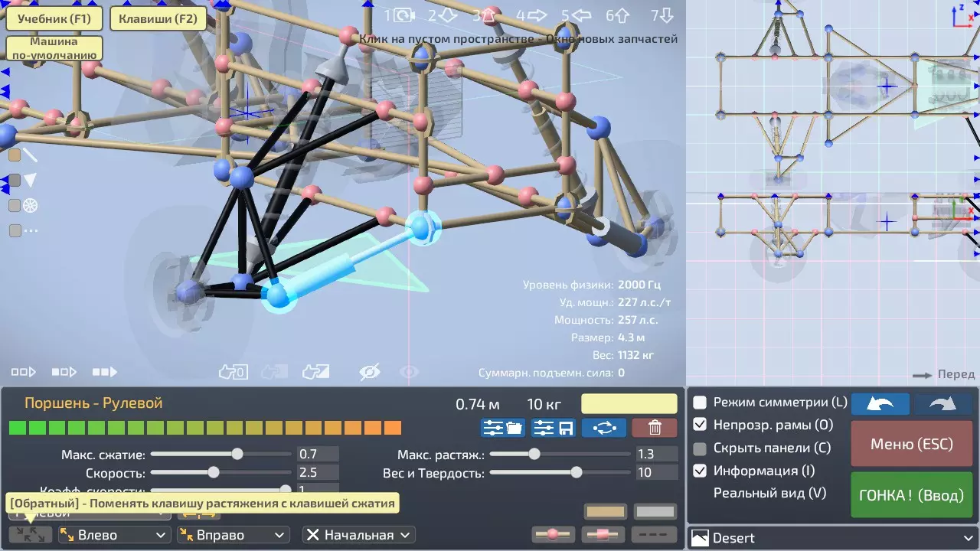Choose the dashed line connector icon
The height and width of the screenshot is (551, 980).
coord(655,534)
